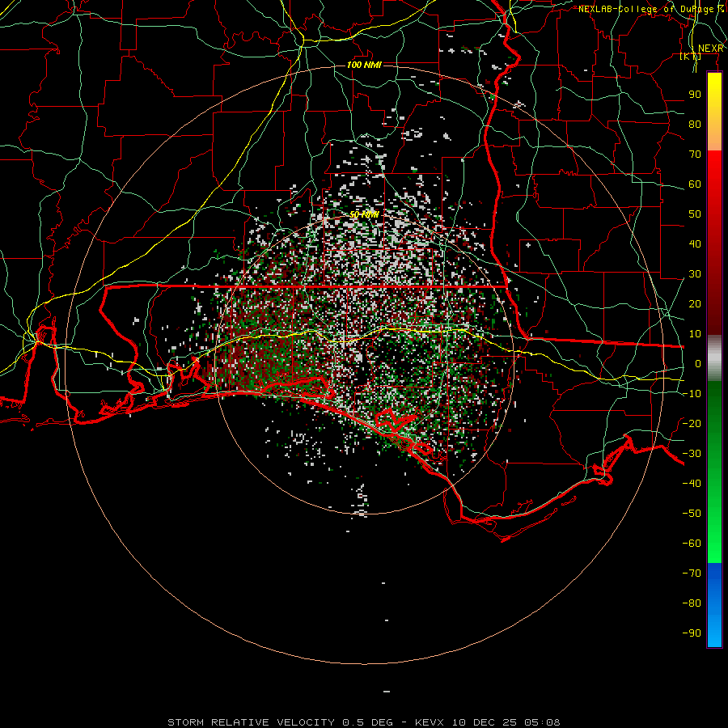
Task: Click the "100 NMI" range ring label
Action: tap(364, 65)
